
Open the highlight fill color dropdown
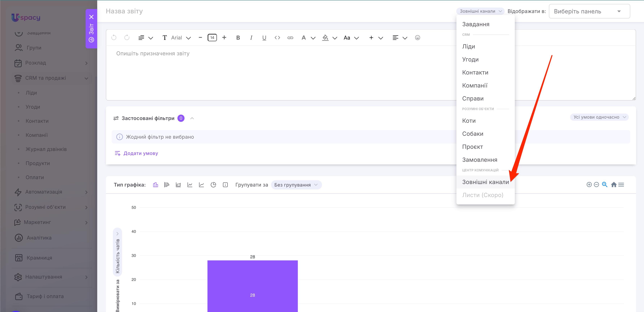[330, 38]
